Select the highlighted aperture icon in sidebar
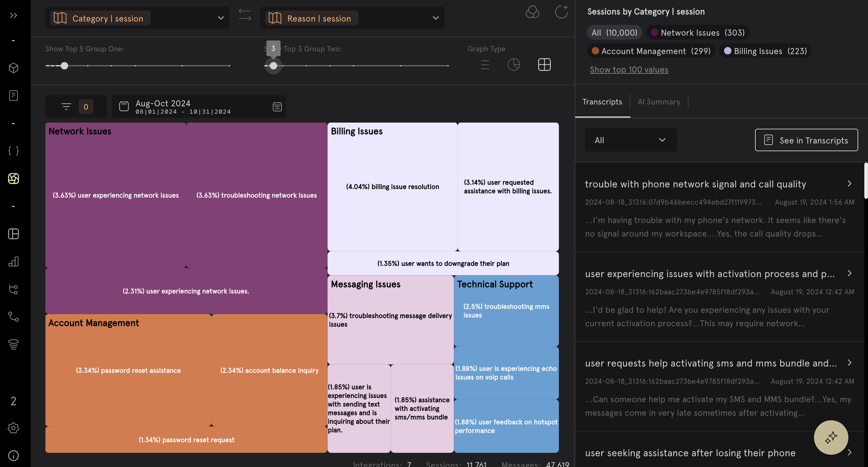The width and height of the screenshot is (868, 467). click(14, 179)
